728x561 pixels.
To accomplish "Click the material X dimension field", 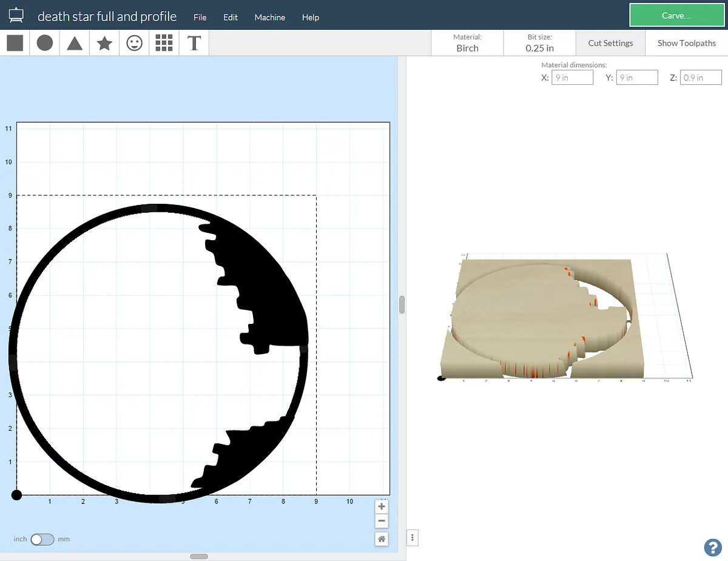I will 572,78.
